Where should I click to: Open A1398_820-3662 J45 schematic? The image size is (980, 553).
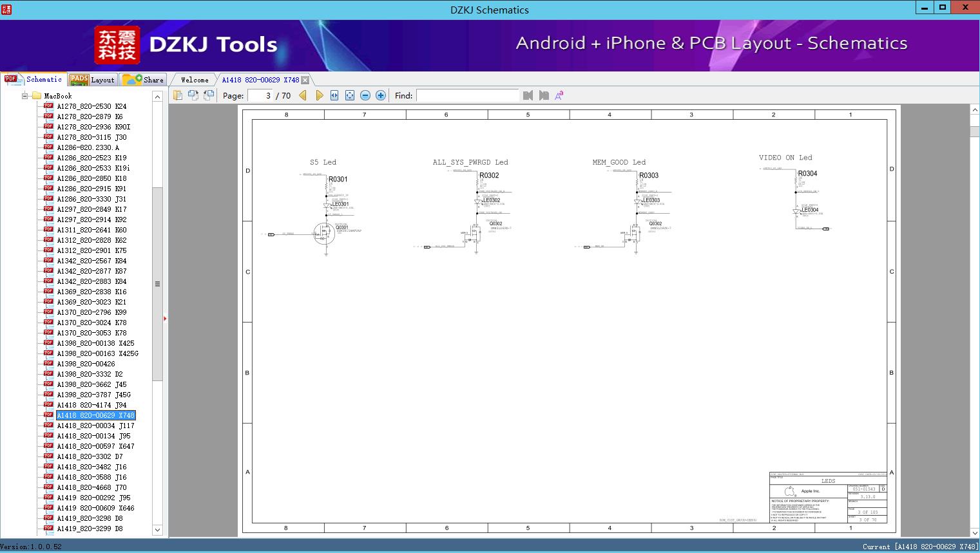tap(91, 384)
